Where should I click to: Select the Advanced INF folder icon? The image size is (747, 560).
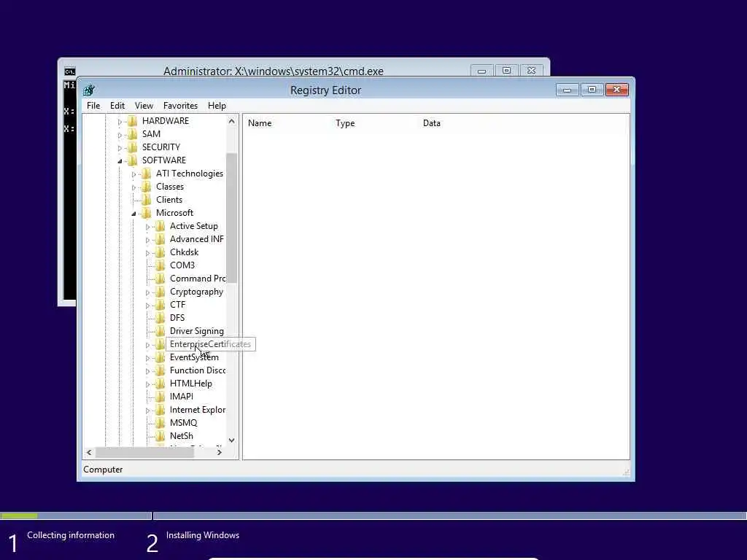160,239
